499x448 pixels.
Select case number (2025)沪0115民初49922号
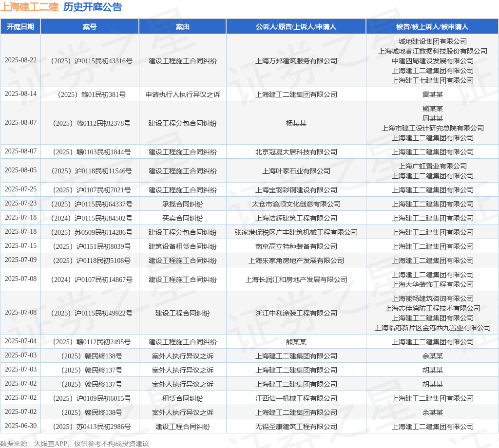pyautogui.click(x=92, y=313)
